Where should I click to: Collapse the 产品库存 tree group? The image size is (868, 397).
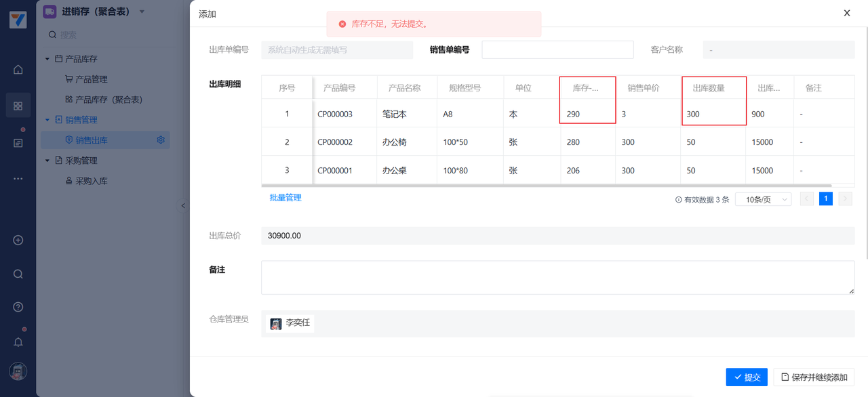click(x=47, y=59)
